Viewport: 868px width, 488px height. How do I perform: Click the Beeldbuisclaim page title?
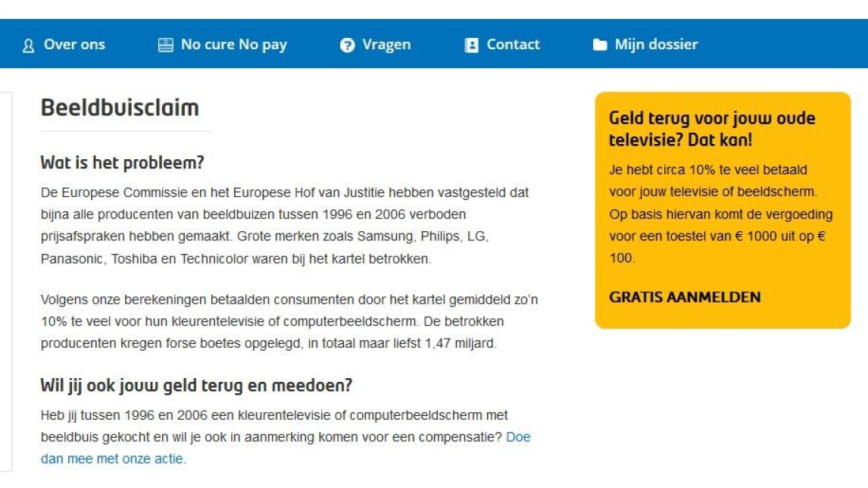pyautogui.click(x=120, y=108)
